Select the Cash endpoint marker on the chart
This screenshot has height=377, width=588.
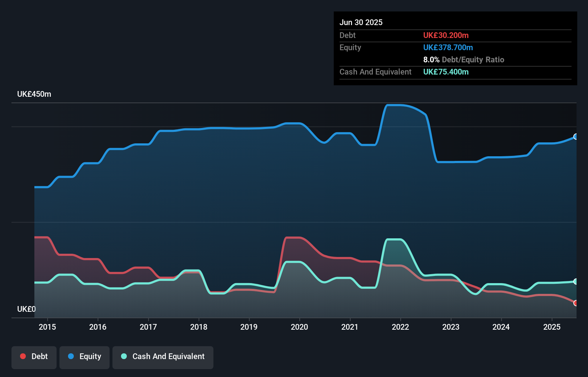point(576,282)
